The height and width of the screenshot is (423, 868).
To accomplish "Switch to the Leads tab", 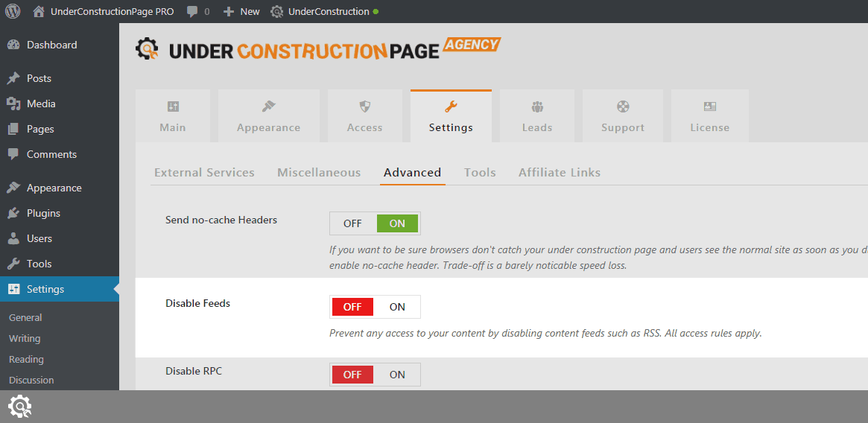I will pyautogui.click(x=536, y=116).
